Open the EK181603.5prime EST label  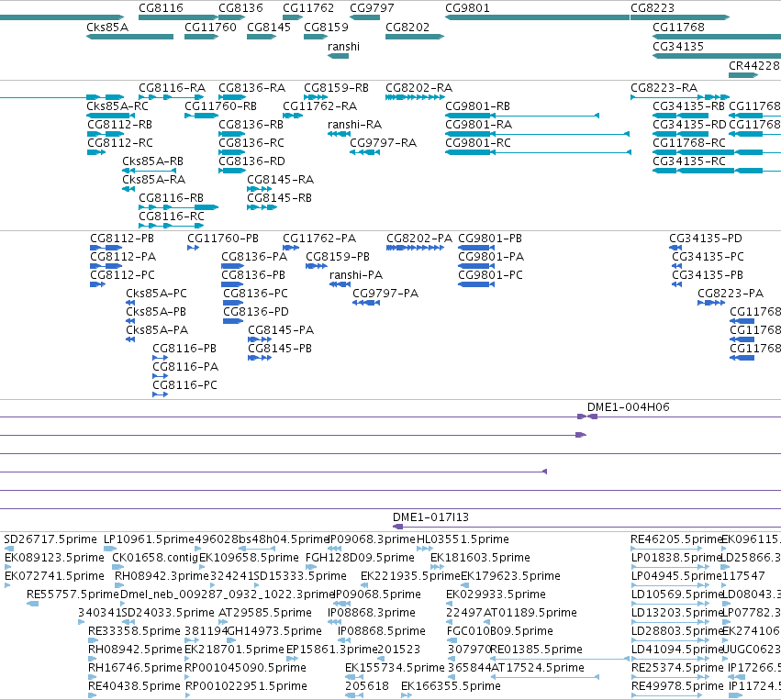[480, 558]
